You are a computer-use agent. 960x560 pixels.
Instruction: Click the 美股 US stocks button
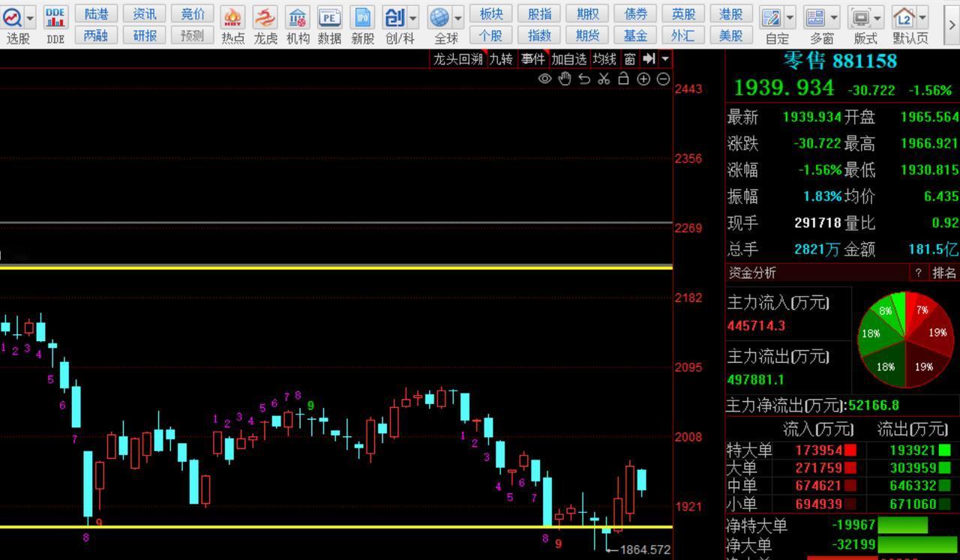[x=731, y=35]
